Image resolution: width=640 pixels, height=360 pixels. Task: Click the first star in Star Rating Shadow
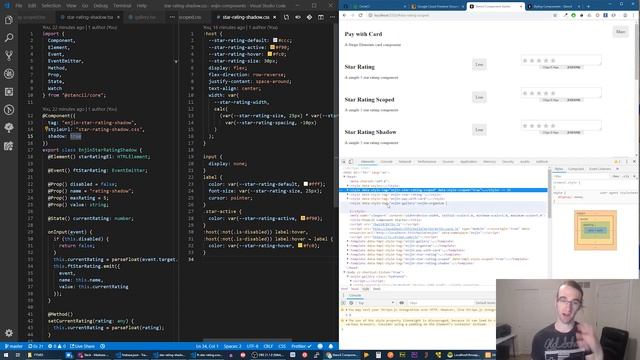click(x=525, y=126)
